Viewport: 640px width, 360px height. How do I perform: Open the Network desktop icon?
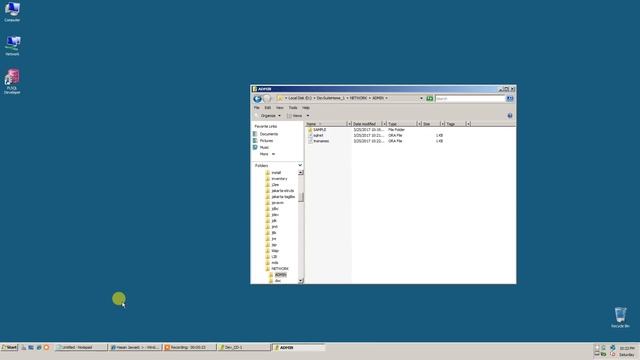tap(12, 45)
